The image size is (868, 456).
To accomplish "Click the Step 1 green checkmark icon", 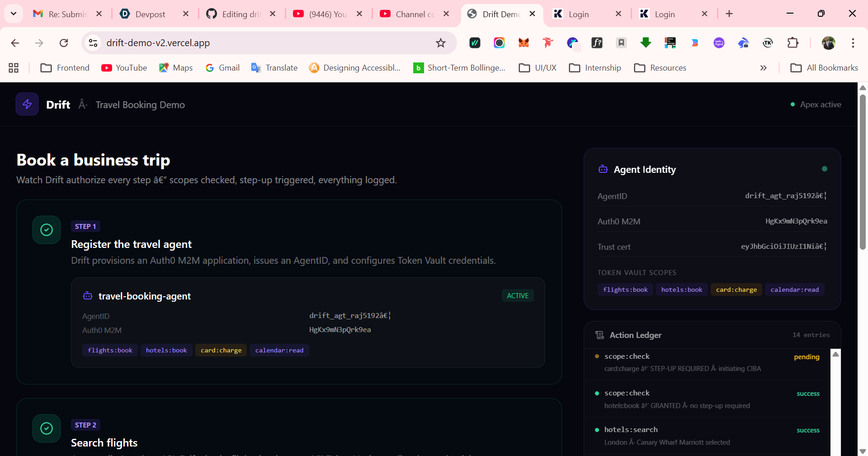I will (47, 230).
